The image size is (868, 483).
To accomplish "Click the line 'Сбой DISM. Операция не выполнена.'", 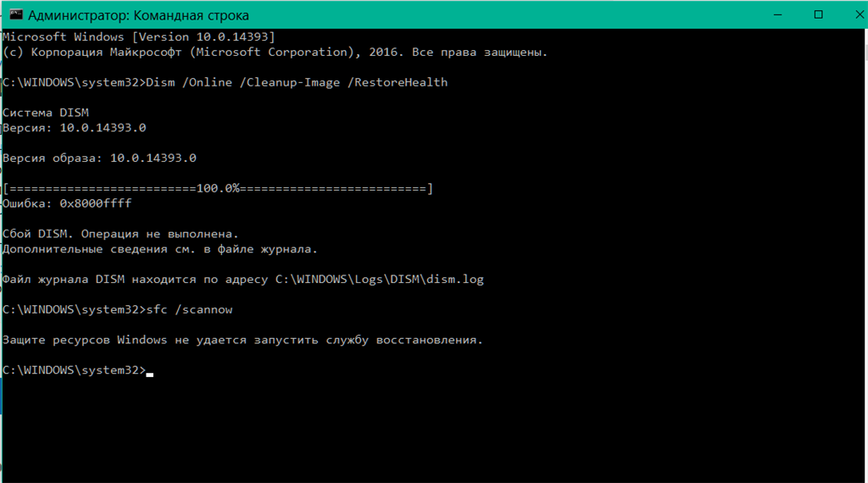I will pyautogui.click(x=120, y=234).
